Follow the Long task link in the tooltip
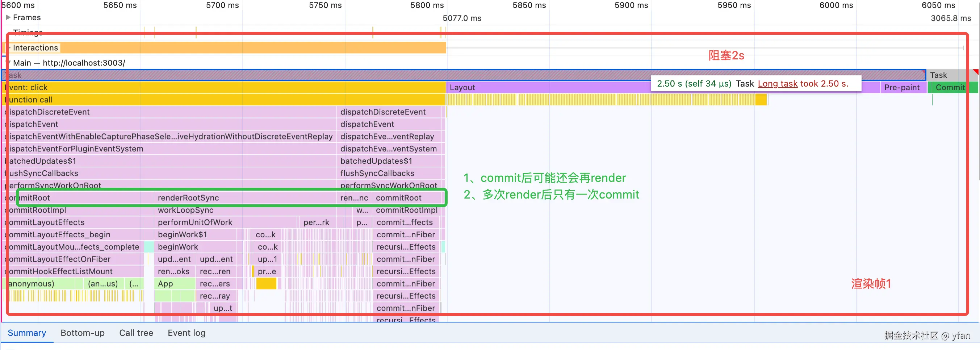Screen dimensions: 980x350 pyautogui.click(x=778, y=84)
